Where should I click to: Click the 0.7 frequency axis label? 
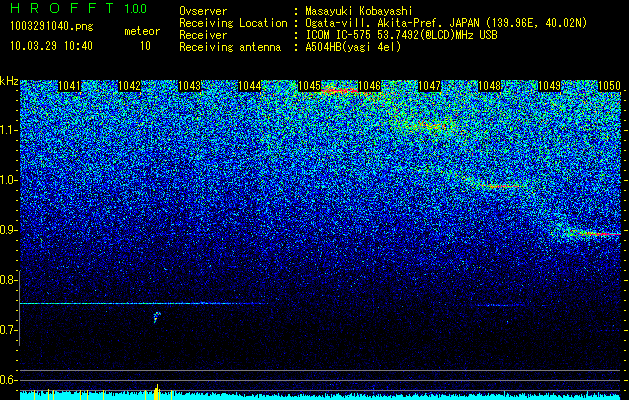coord(8,330)
